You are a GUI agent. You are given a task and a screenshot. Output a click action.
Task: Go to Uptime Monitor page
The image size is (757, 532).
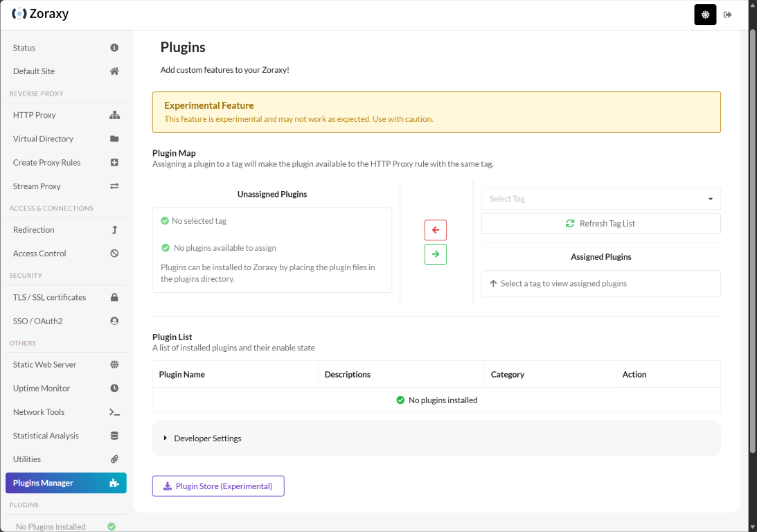(42, 389)
